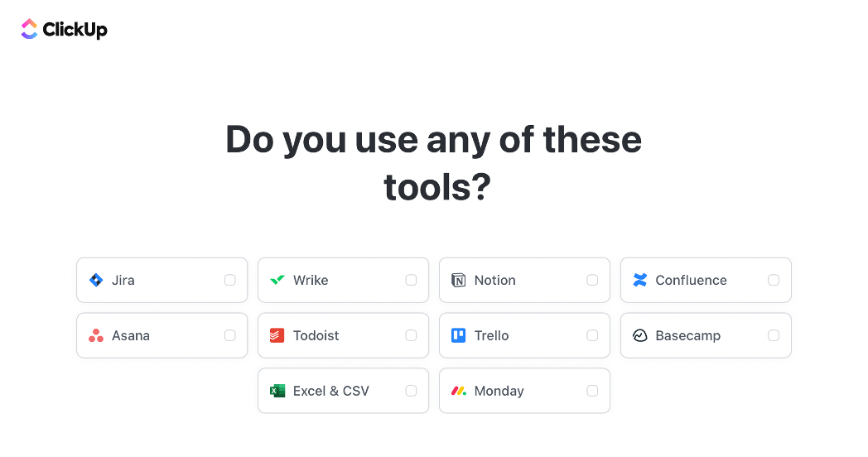Tick the Wrike checkbox
The width and height of the screenshot is (868, 457).
(411, 280)
